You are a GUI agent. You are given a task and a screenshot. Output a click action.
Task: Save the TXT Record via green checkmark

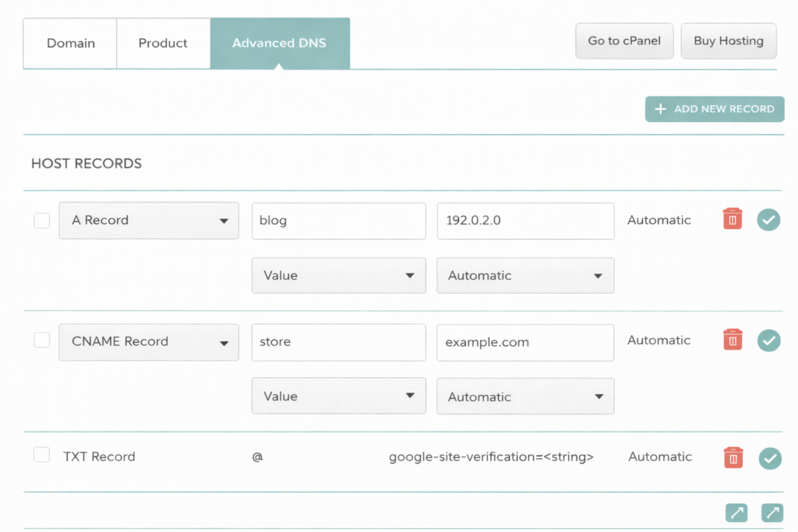click(770, 458)
